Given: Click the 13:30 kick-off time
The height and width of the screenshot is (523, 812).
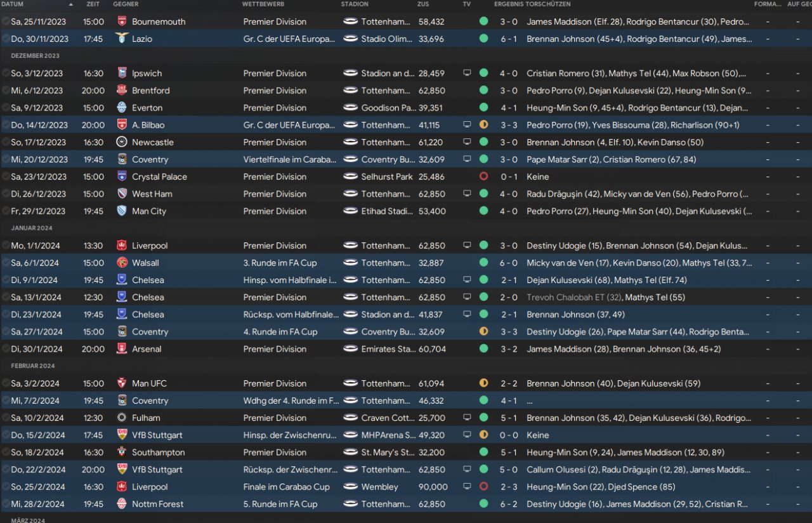Looking at the screenshot, I should [x=93, y=246].
